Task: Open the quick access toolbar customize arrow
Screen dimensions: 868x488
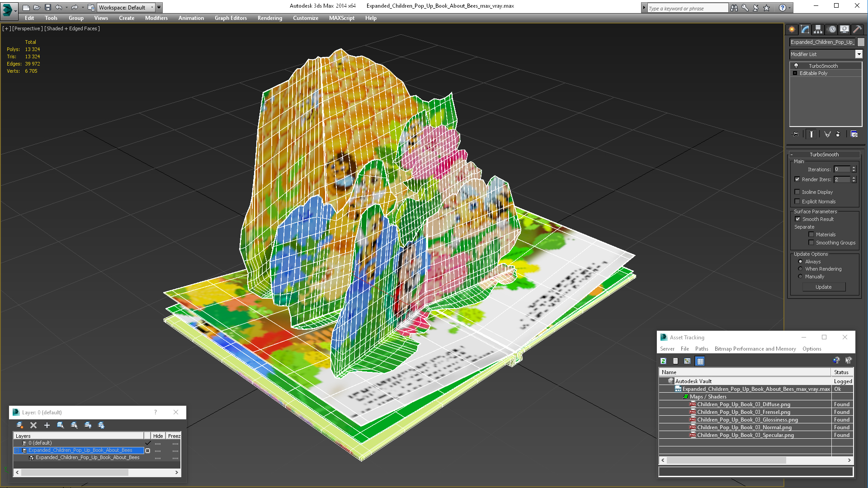Action: pos(159,7)
